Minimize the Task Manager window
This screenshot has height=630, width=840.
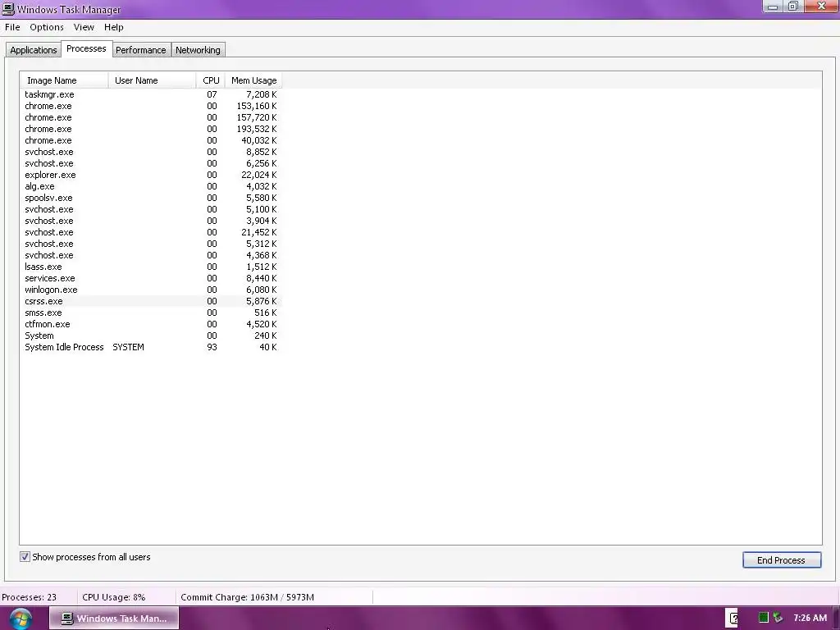(773, 7)
